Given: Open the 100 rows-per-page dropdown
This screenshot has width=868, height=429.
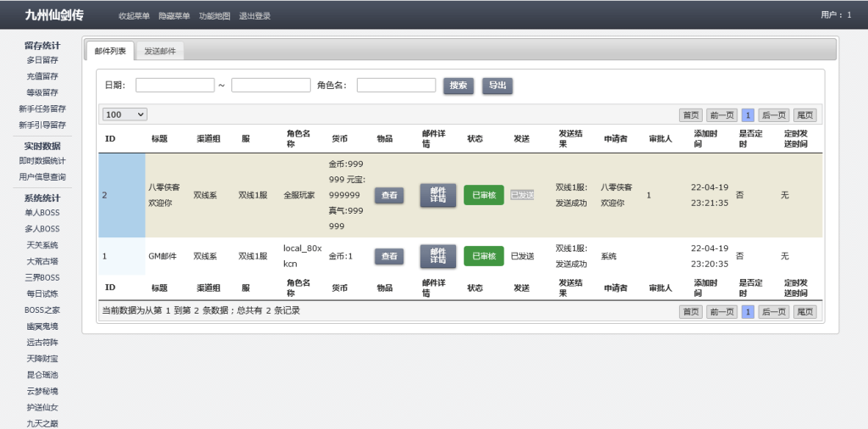Looking at the screenshot, I should [x=125, y=114].
